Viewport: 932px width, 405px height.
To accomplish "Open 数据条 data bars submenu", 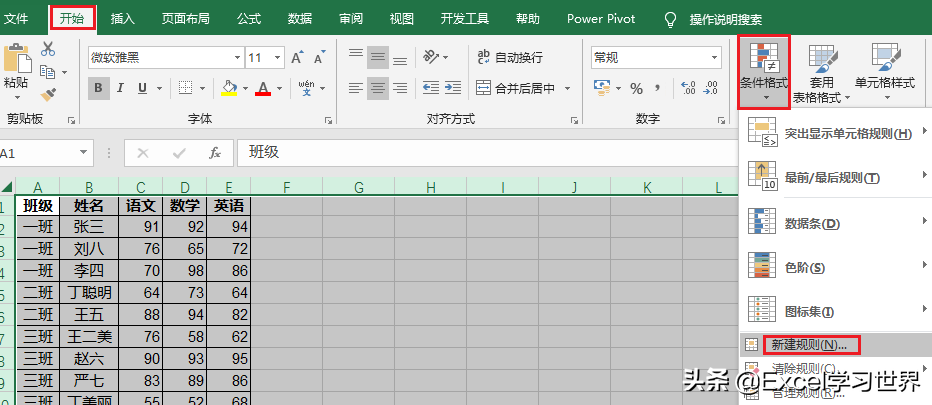I will pos(835,222).
